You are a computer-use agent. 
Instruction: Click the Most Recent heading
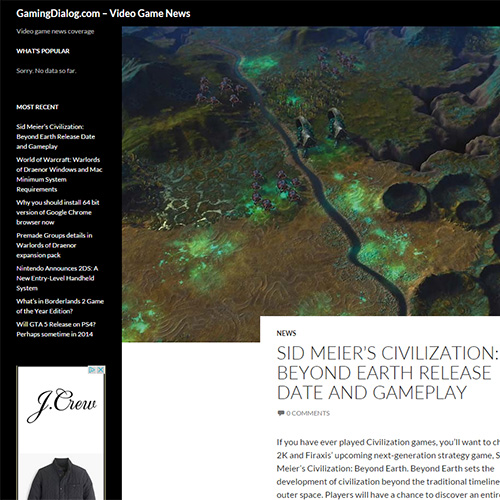click(37, 107)
